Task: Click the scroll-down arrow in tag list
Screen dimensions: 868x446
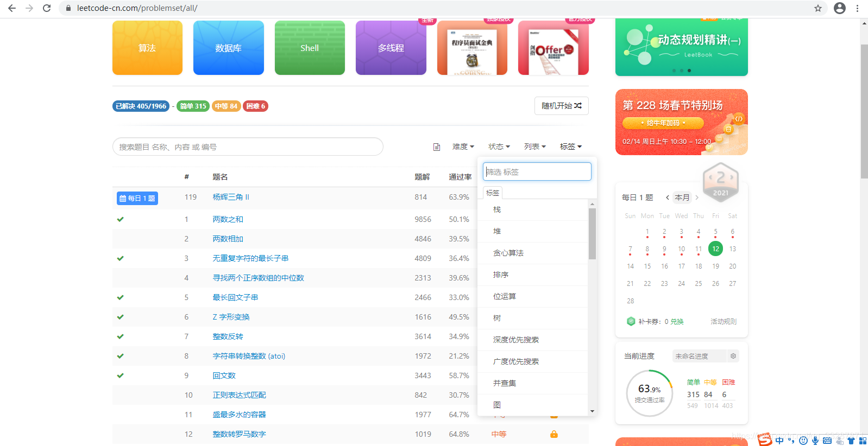Action: [x=592, y=411]
